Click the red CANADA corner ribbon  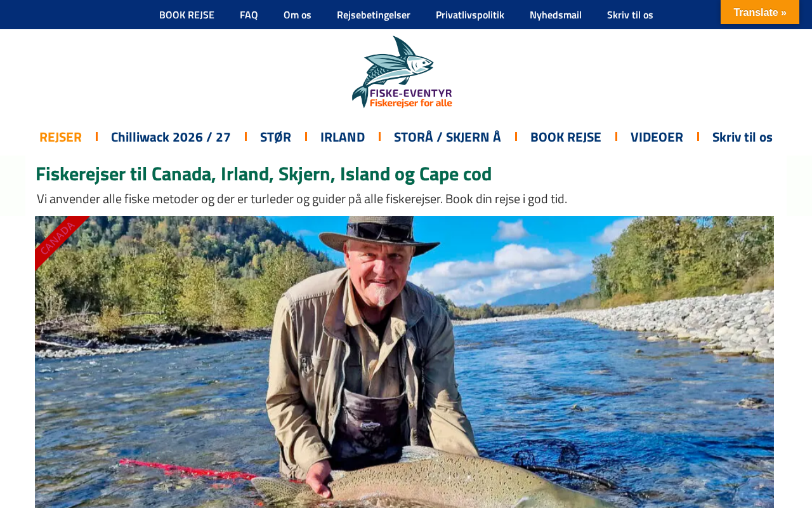tap(58, 239)
